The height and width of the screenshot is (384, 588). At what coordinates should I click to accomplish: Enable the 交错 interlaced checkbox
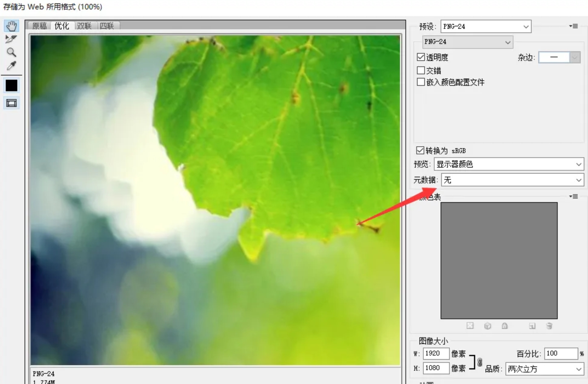(421, 70)
